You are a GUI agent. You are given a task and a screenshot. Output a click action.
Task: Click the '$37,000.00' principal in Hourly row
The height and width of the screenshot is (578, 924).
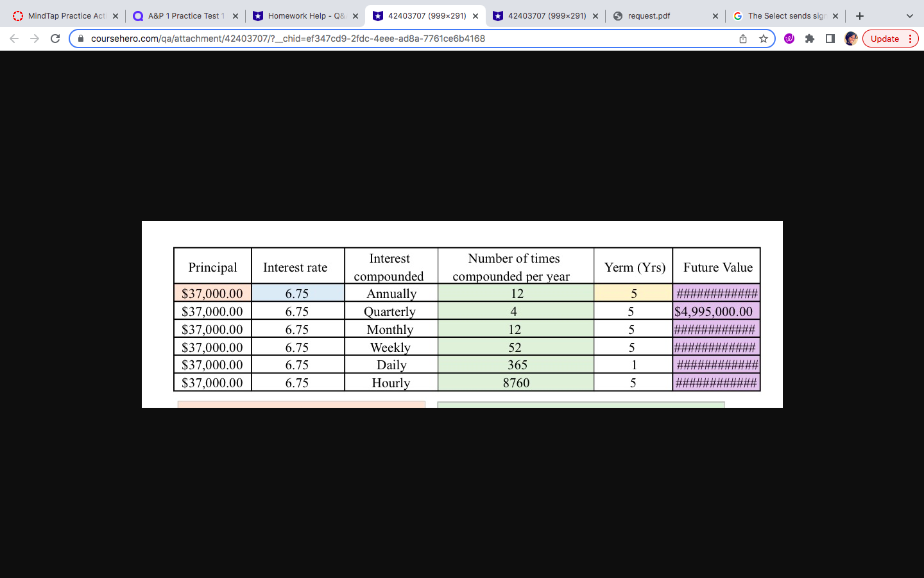pos(212,382)
